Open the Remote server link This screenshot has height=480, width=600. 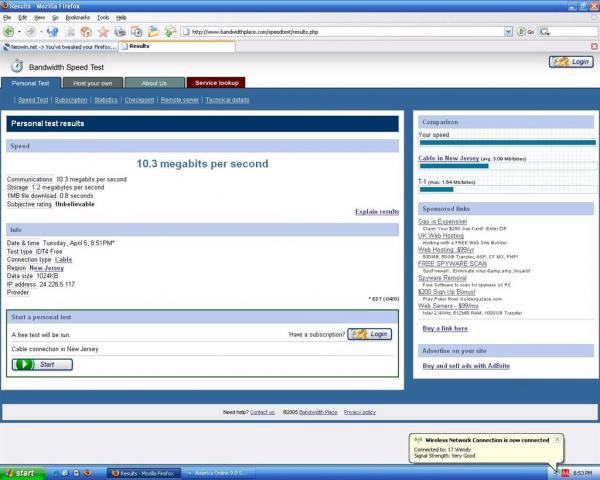pos(179,100)
